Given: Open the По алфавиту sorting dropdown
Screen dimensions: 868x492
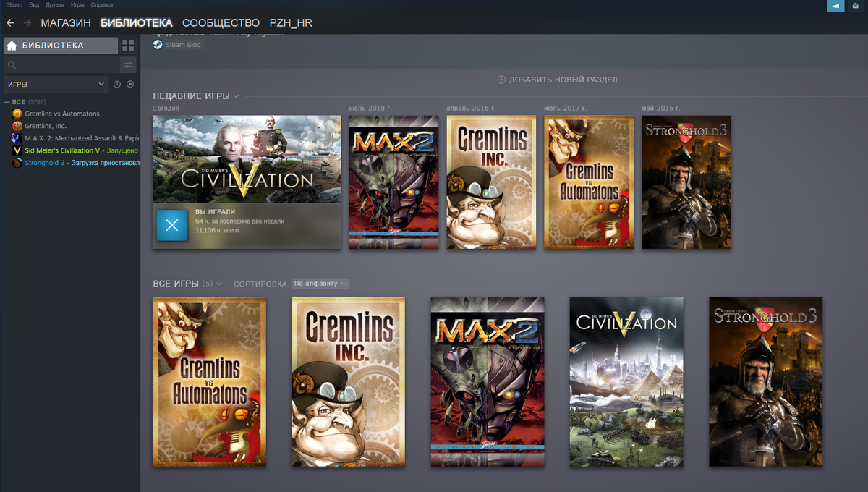Looking at the screenshot, I should click(x=320, y=284).
